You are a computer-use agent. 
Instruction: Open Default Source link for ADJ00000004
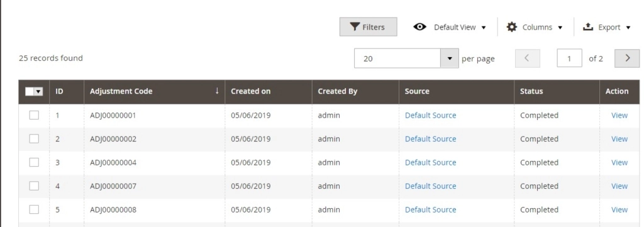click(430, 163)
